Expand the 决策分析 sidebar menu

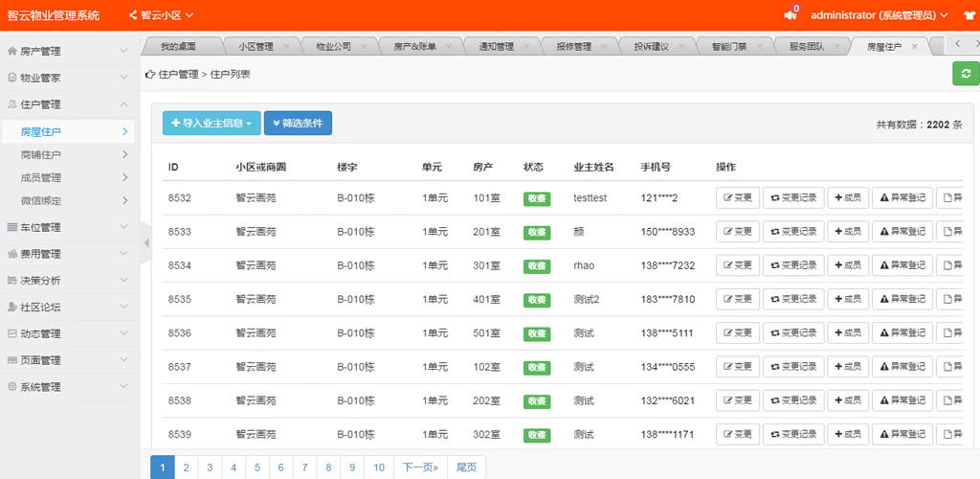(67, 280)
